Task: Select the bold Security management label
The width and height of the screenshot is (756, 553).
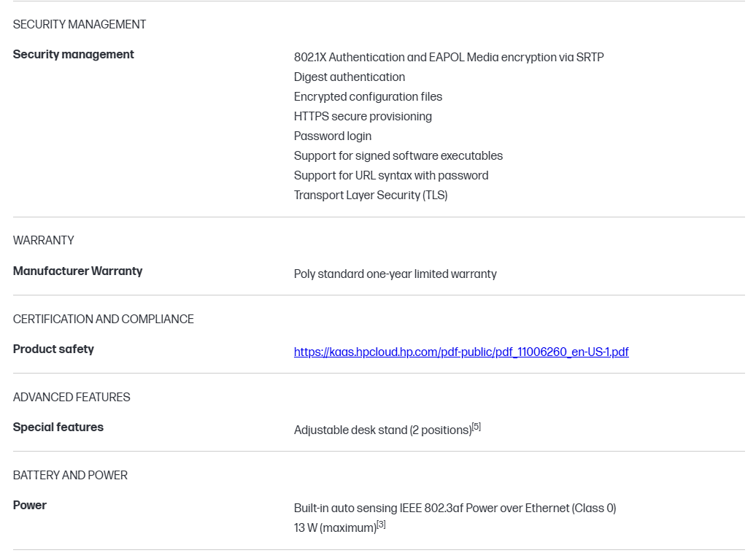Action: (x=74, y=54)
